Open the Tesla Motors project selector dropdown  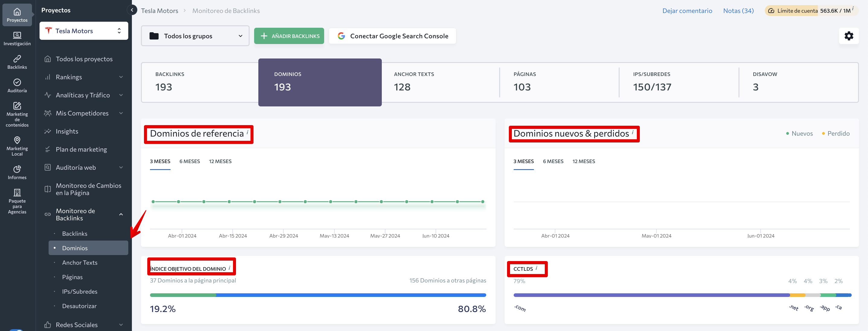click(84, 31)
